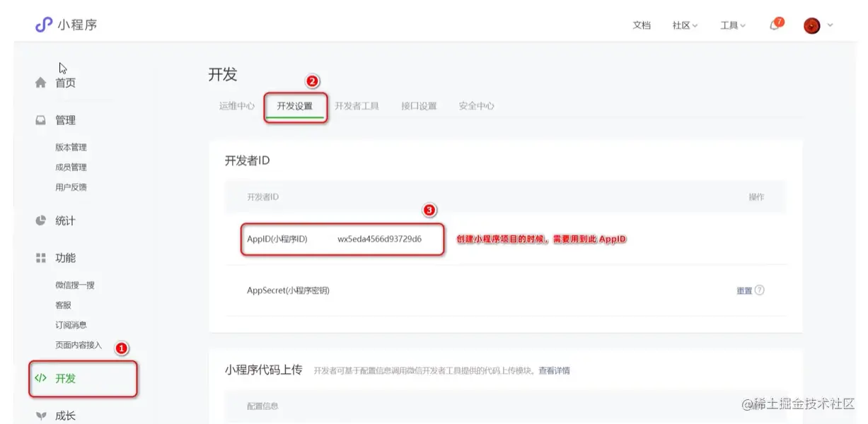Click the user avatar picture

[811, 25]
